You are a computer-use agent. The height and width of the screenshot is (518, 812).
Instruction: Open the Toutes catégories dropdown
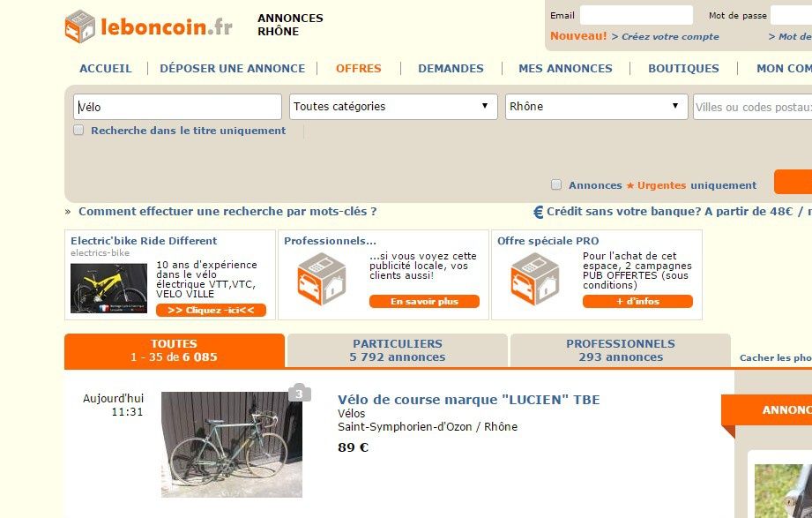pyautogui.click(x=393, y=107)
